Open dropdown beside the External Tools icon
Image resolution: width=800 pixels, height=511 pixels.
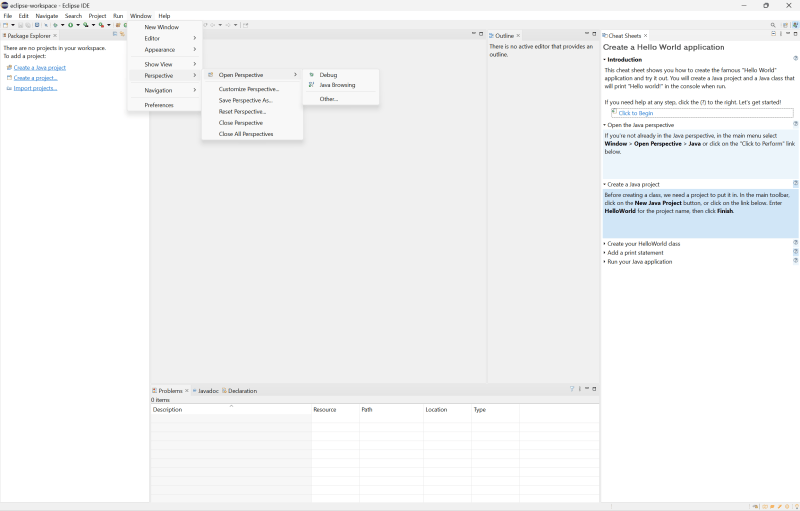109,25
